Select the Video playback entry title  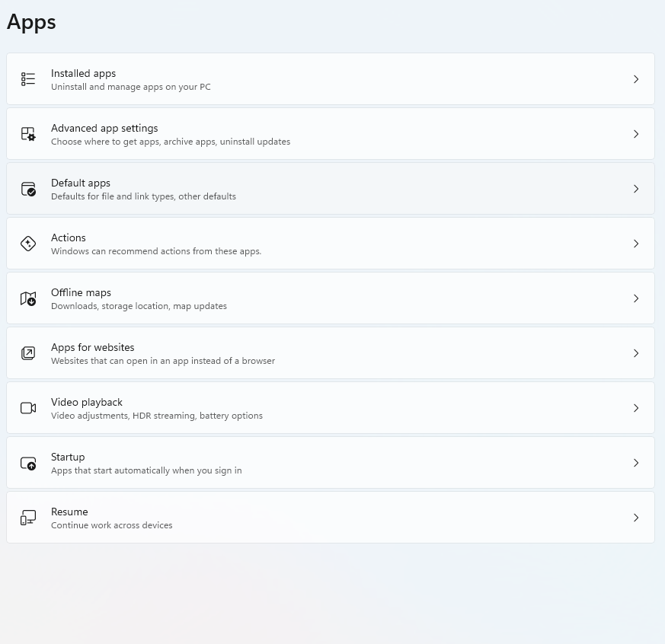tap(87, 402)
